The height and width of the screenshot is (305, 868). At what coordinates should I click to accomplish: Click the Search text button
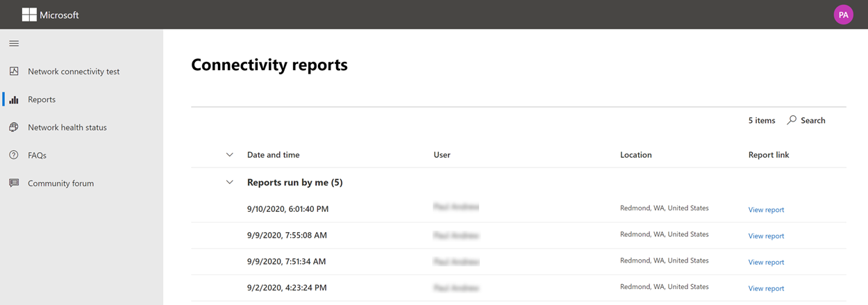813,120
